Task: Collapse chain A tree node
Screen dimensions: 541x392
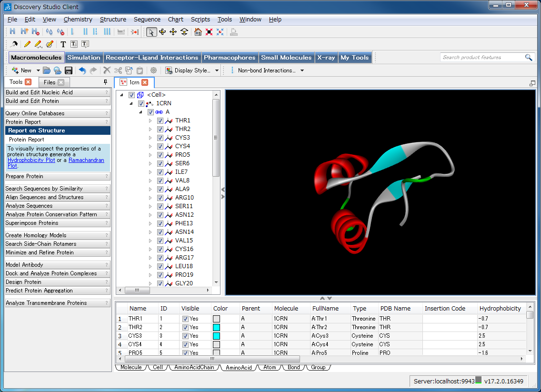Action: 140,112
